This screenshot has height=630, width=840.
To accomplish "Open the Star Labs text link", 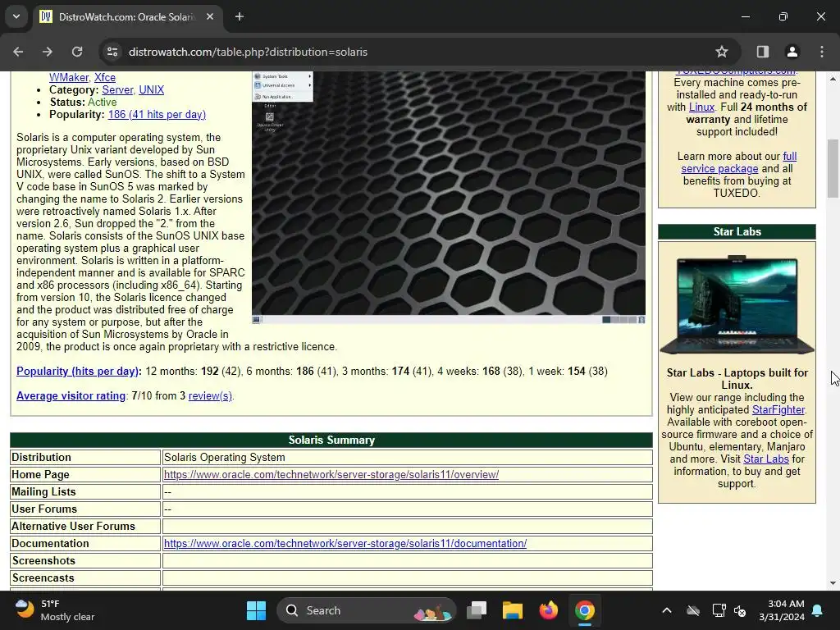I will click(x=766, y=459).
